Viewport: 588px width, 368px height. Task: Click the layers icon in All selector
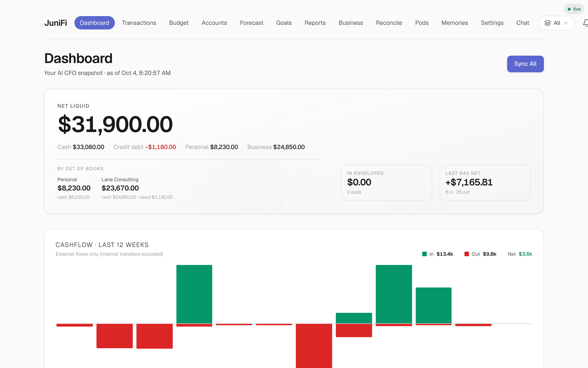coord(547,23)
